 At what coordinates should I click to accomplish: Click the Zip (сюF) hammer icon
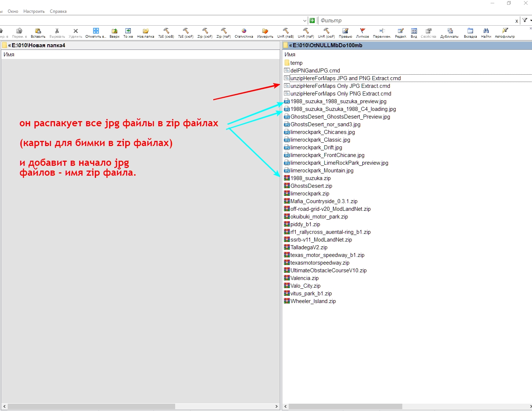pyautogui.click(x=205, y=31)
